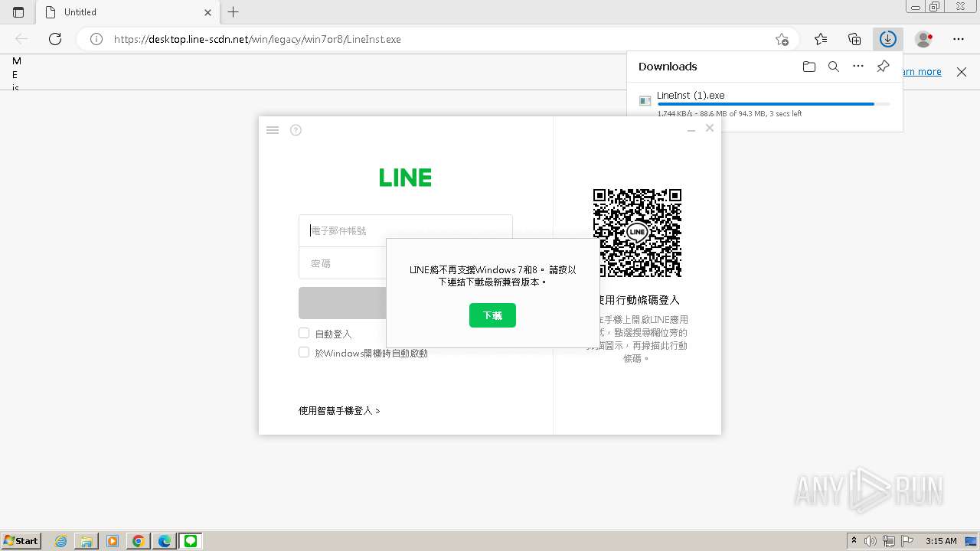Open the Action Center flag icon
This screenshot has height=551, width=980.
(907, 541)
